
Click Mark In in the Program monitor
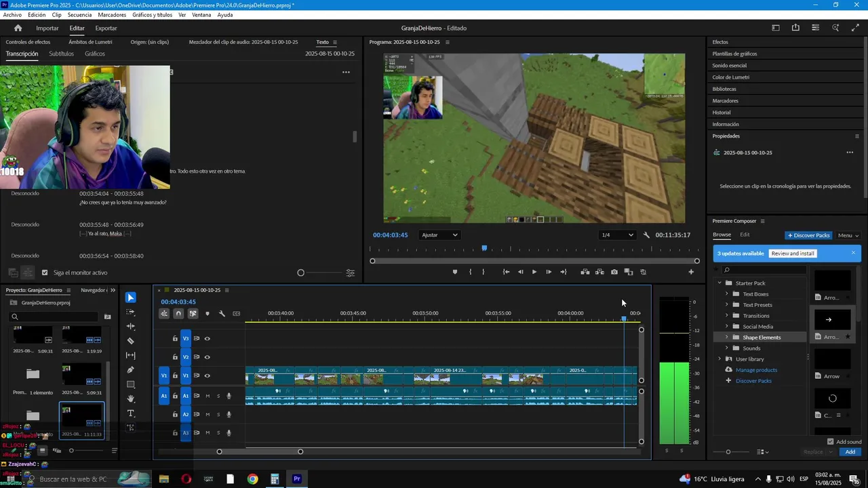(x=470, y=272)
